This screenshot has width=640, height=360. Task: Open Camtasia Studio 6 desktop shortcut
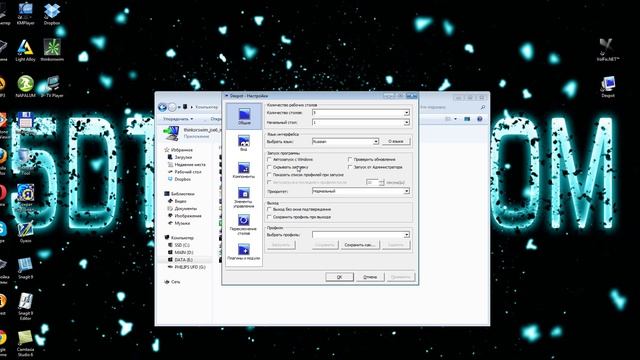pos(25,343)
